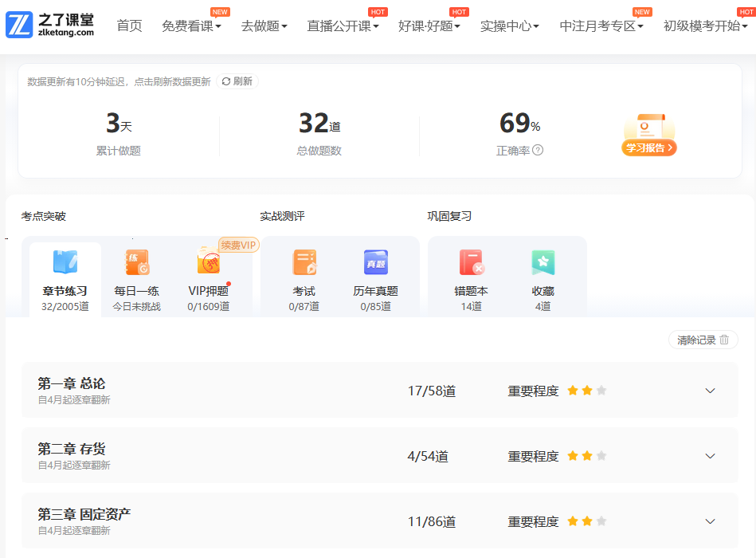Open the 考试 exam icon
756x558 pixels.
(x=304, y=263)
